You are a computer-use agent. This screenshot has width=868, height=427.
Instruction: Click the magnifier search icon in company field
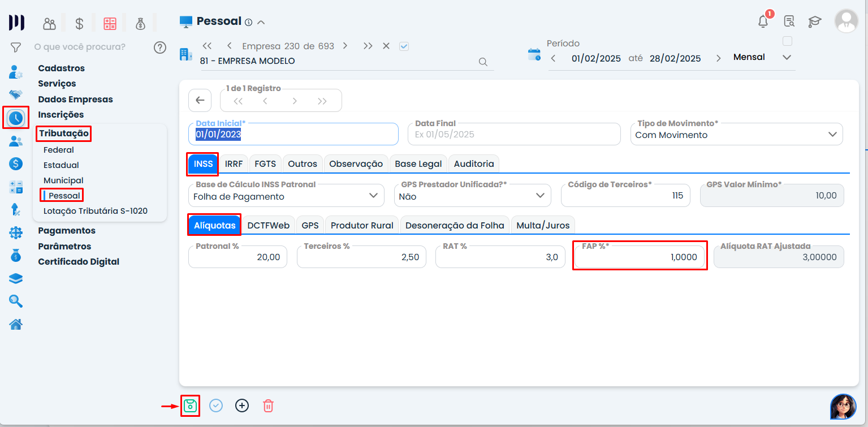click(x=483, y=62)
